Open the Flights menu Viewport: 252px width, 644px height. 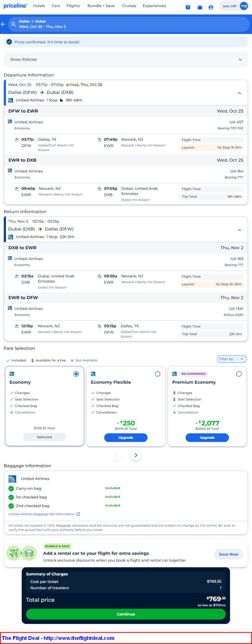73,6
